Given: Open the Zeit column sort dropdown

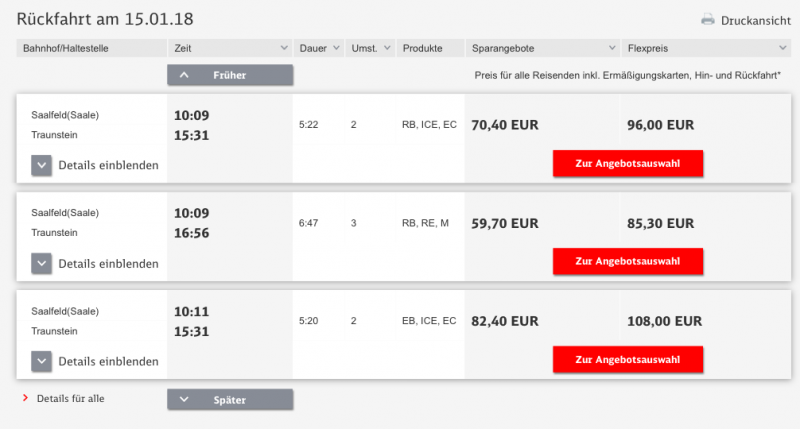Looking at the screenshot, I should click(284, 48).
